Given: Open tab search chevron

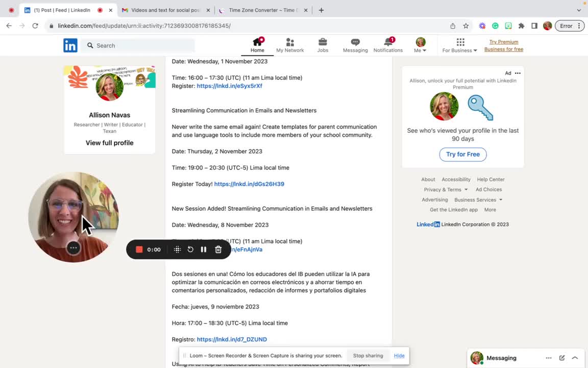Looking at the screenshot, I should pos(579,10).
